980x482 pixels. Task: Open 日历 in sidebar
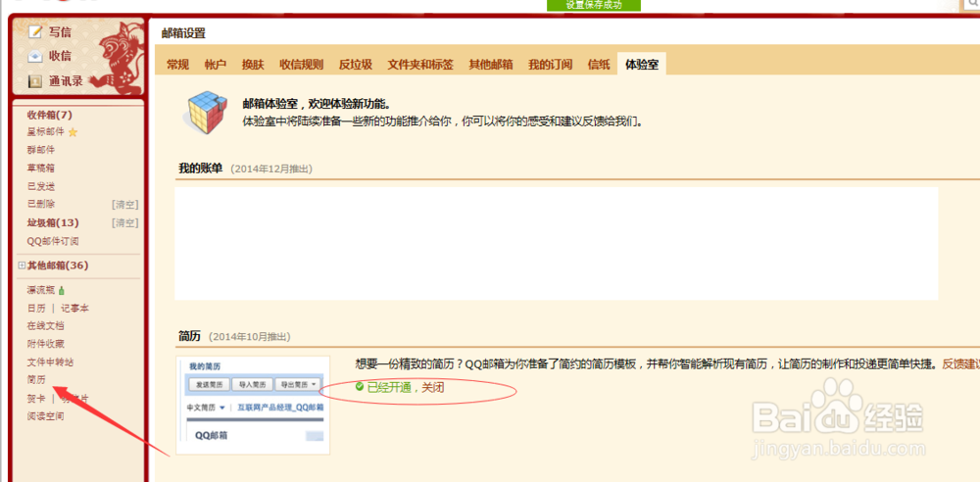[36, 309]
